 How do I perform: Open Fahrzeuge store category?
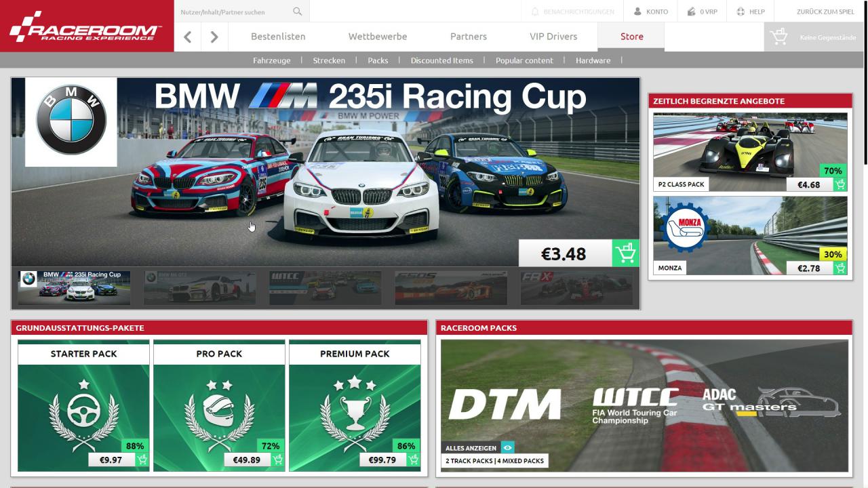point(272,60)
